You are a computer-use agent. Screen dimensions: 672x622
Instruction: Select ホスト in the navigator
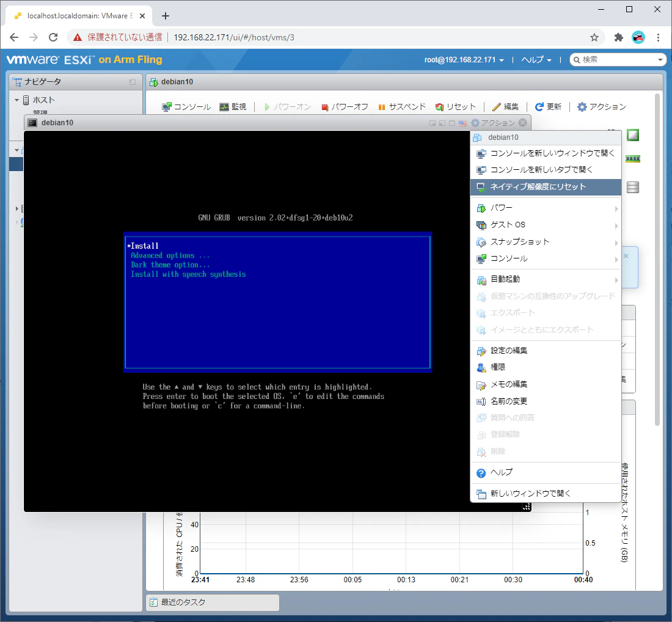tap(44, 100)
